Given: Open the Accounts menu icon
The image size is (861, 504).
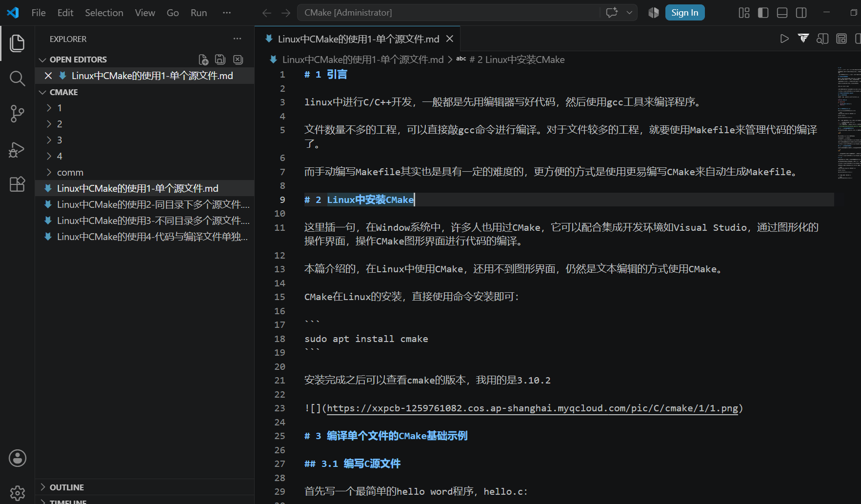Looking at the screenshot, I should 17,458.
